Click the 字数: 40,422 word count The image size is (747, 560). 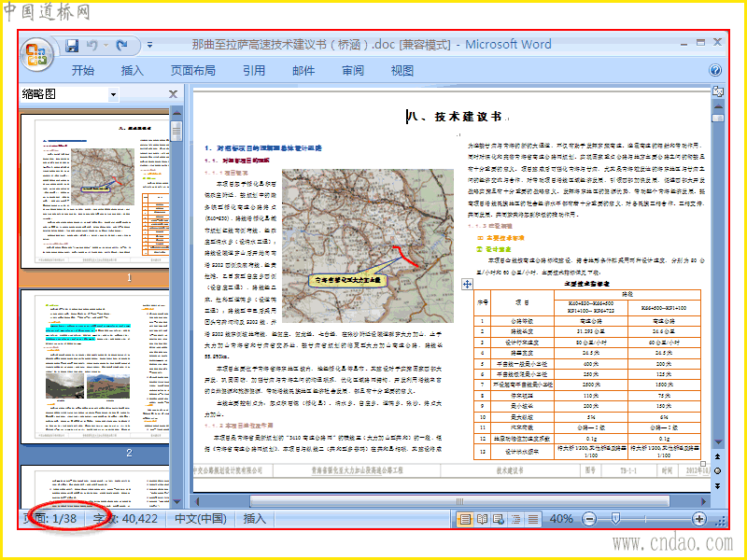coord(125,519)
